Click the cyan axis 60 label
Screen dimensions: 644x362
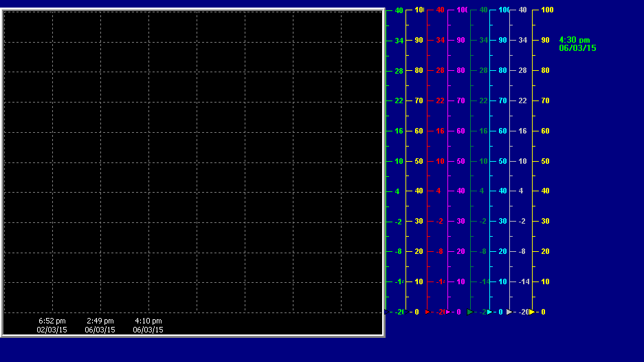coord(502,131)
